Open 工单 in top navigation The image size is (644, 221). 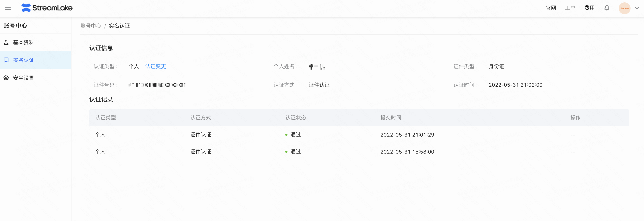570,8
